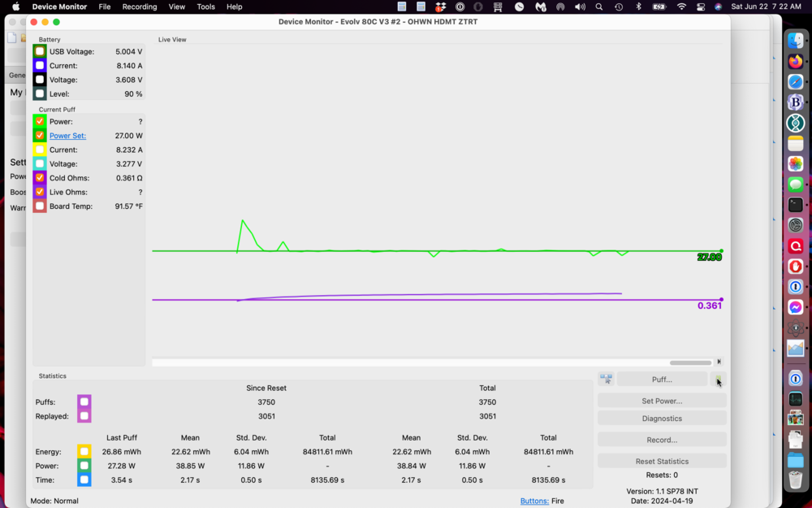812x508 pixels.
Task: Click the Record... button
Action: 662,440
